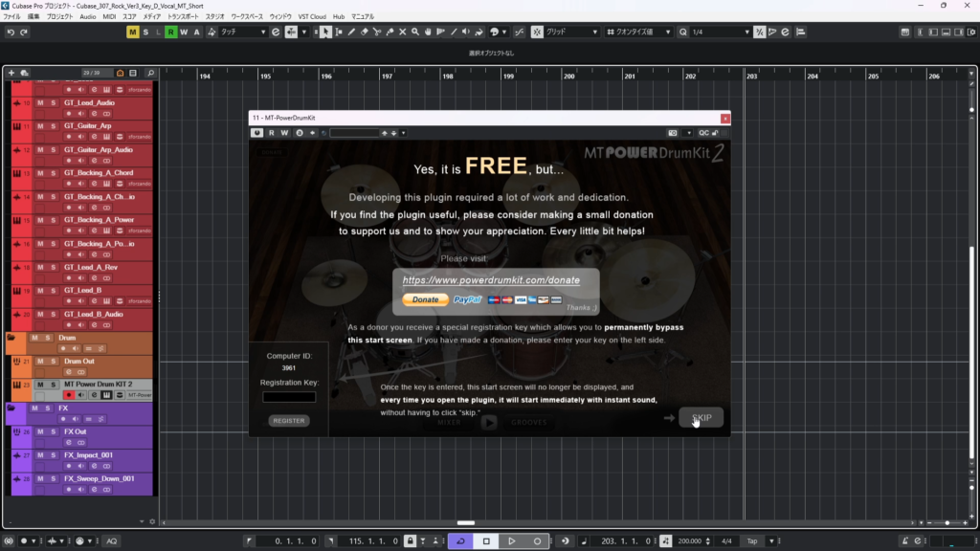Open the powerdrumkit.com donate link
The image size is (980, 551).
491,280
